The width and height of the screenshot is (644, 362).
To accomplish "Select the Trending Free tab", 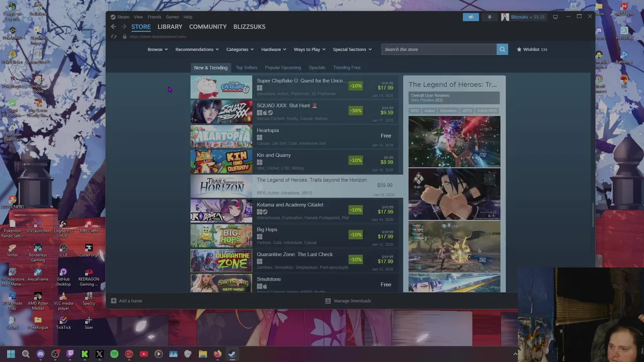I will (x=347, y=67).
